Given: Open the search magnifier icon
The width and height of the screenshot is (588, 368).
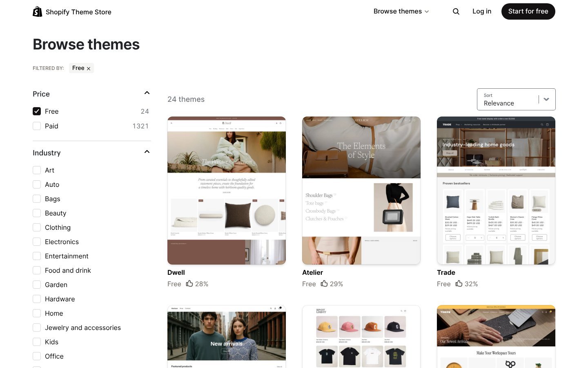Looking at the screenshot, I should click(x=456, y=11).
